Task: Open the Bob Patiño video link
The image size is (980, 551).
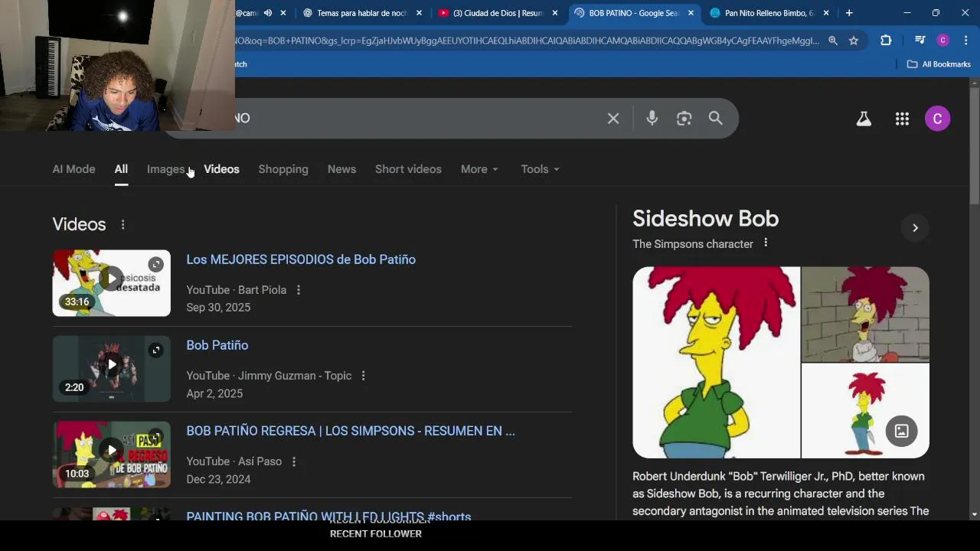Action: coord(217,345)
